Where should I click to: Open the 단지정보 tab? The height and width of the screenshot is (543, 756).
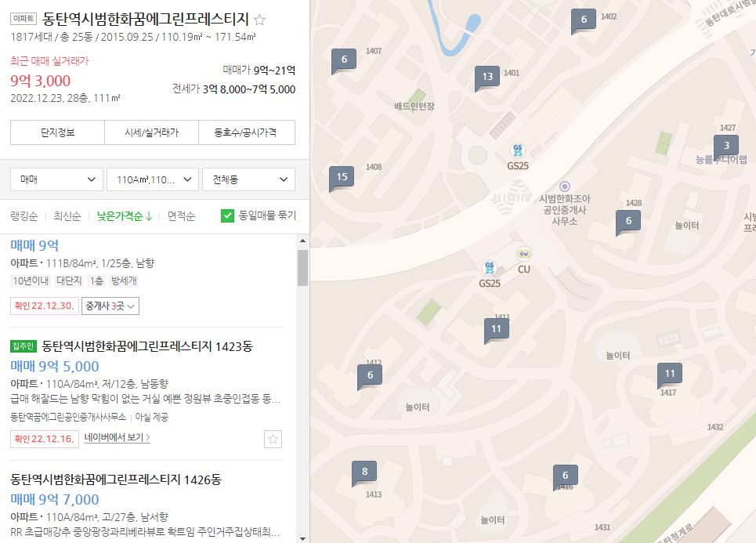(56, 132)
